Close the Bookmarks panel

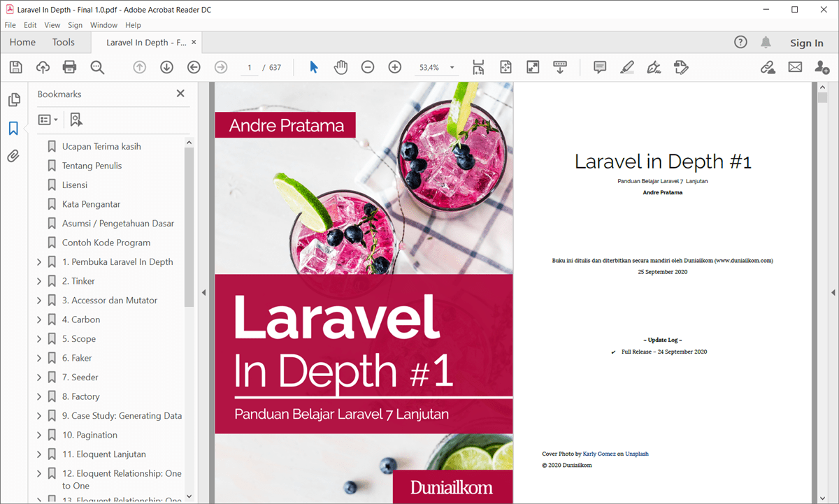(x=180, y=94)
